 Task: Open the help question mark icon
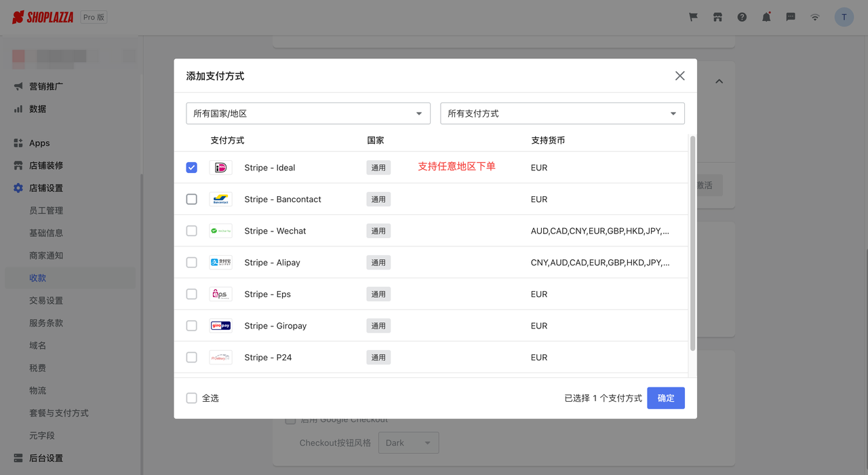[x=742, y=17]
